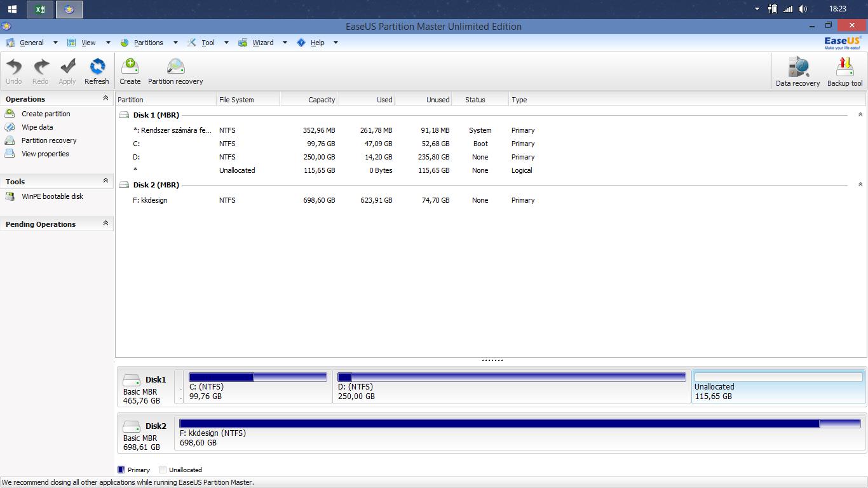Screen dimensions: 868x488
Task: Open the Windows Start button
Action: point(12,9)
